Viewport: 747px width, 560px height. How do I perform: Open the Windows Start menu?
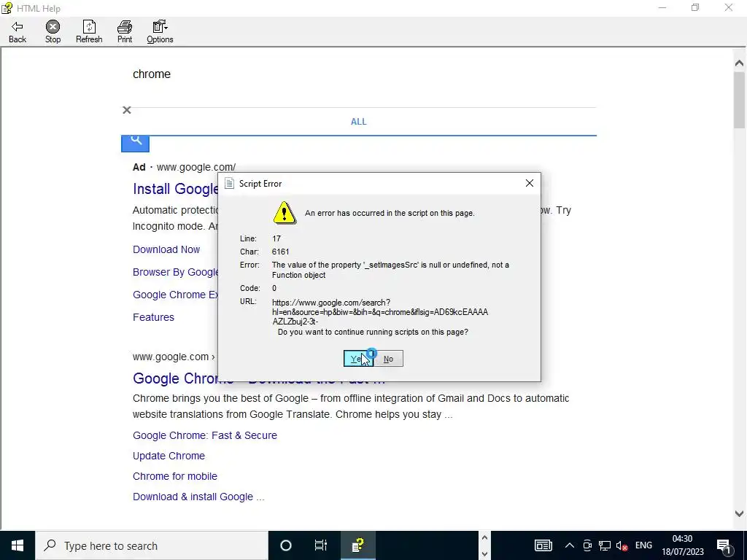18,545
